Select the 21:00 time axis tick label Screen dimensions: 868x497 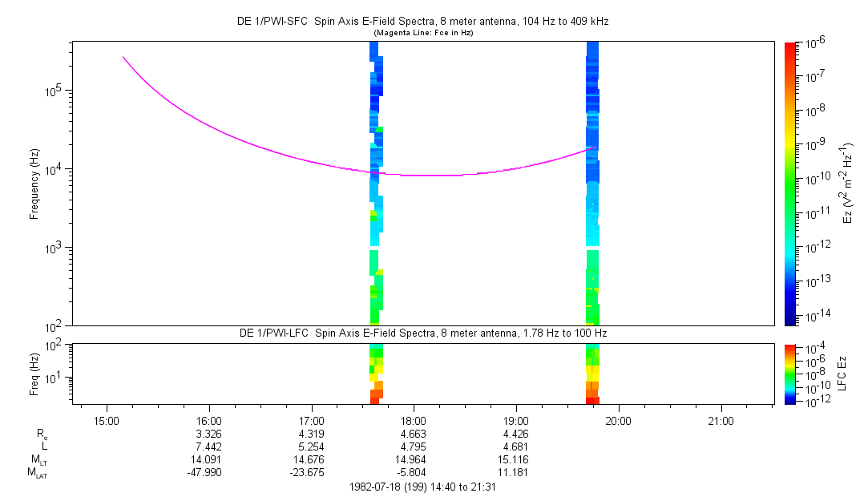[x=721, y=420]
